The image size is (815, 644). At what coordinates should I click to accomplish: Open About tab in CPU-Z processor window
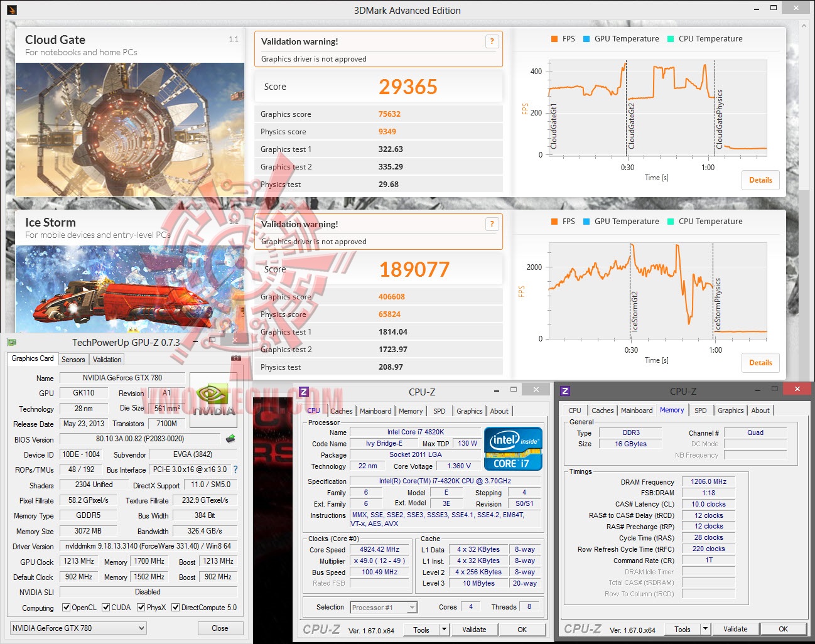[500, 411]
